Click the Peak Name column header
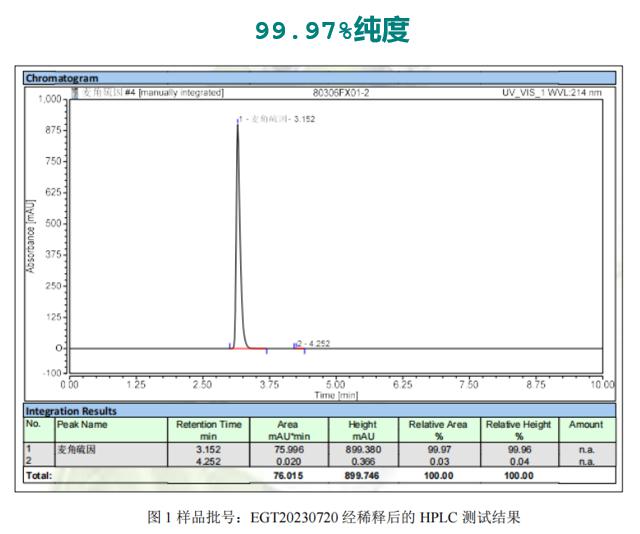This screenshot has width=640, height=534. pyautogui.click(x=82, y=425)
